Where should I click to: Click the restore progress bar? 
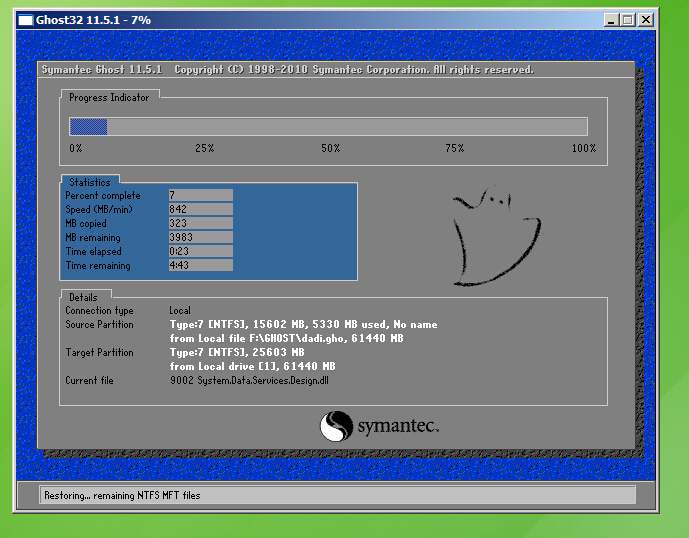(x=328, y=127)
